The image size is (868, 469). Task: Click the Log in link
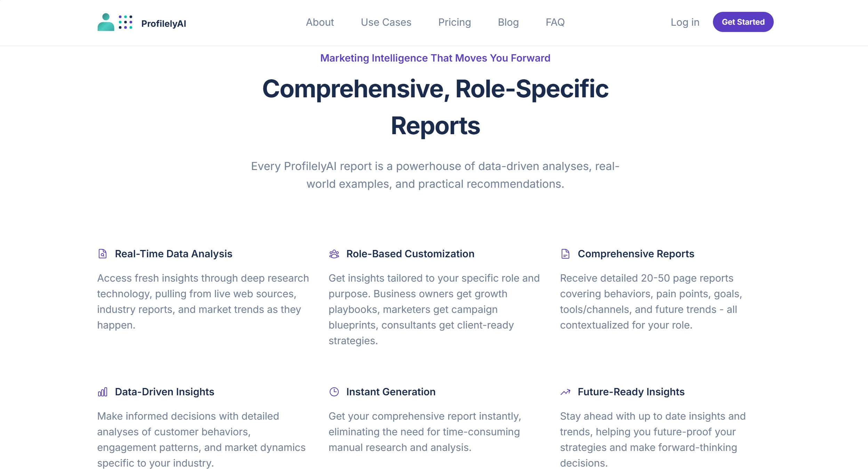[685, 22]
